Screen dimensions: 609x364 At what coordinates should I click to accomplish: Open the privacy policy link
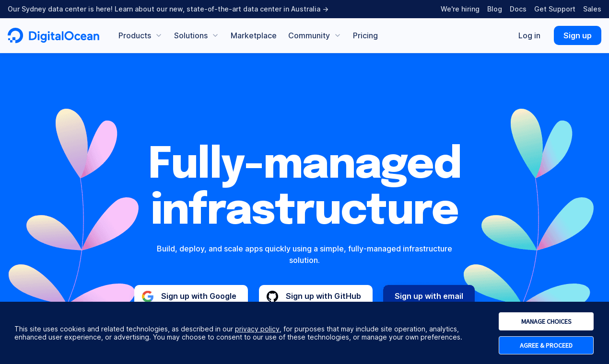pos(257,329)
